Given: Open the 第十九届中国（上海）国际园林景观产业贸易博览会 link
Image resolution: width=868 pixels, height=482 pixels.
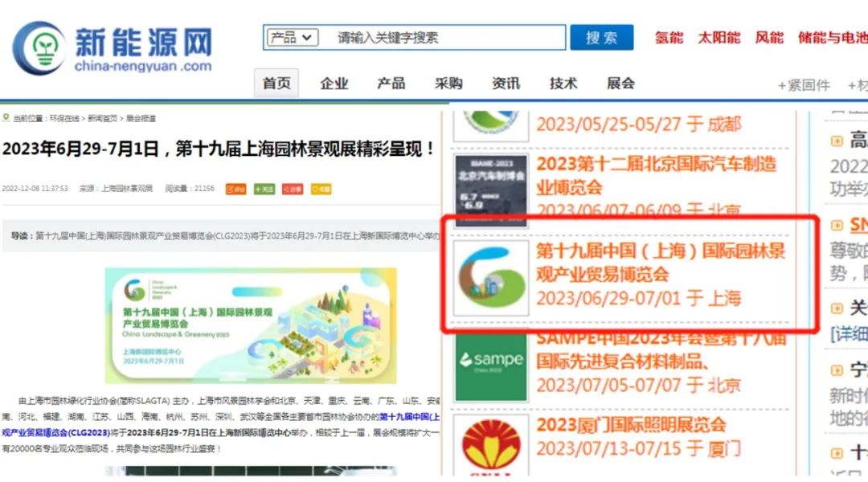Looking at the screenshot, I should tap(661, 263).
